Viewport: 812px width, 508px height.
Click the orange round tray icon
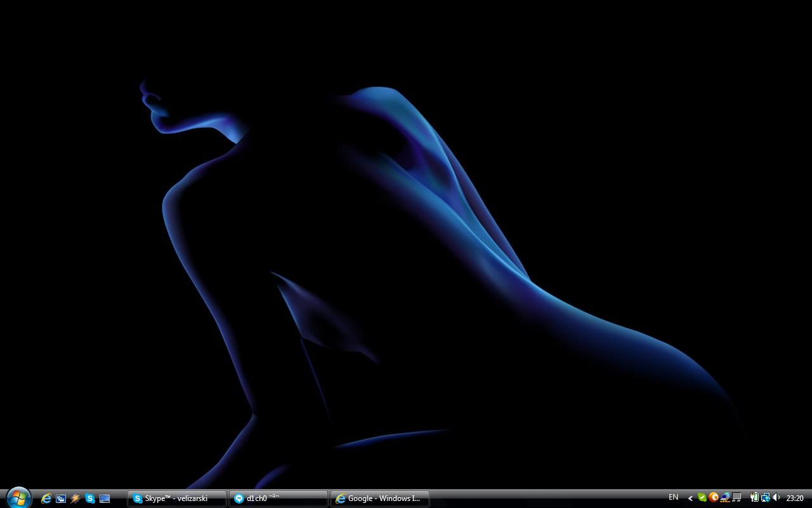[714, 498]
